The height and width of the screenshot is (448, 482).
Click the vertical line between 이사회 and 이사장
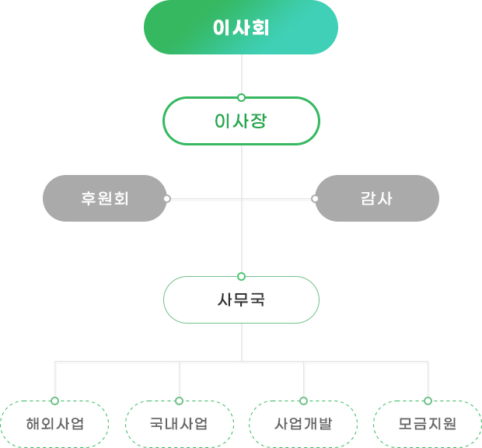click(241, 75)
